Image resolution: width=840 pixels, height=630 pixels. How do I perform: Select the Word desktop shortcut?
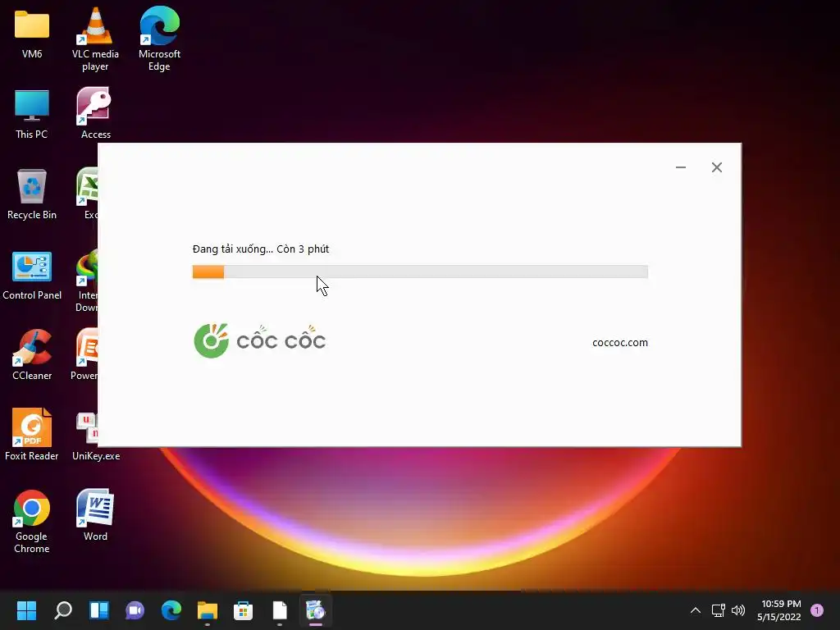[x=95, y=515]
